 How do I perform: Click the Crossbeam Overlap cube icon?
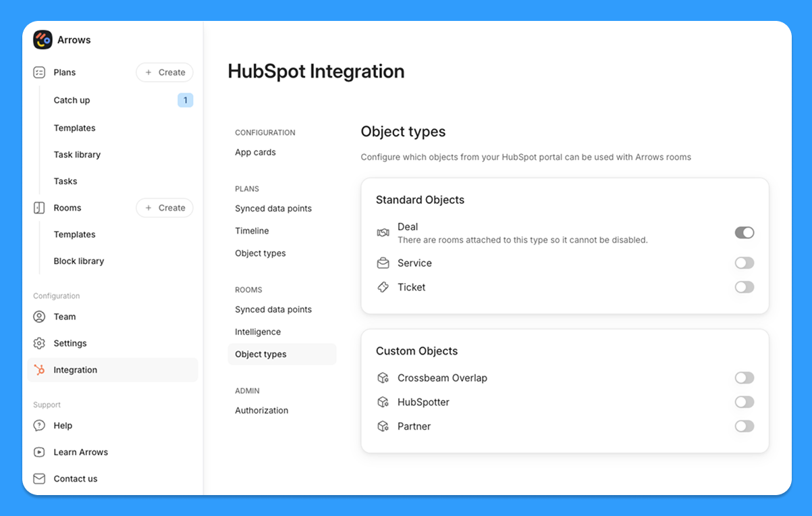tap(383, 378)
